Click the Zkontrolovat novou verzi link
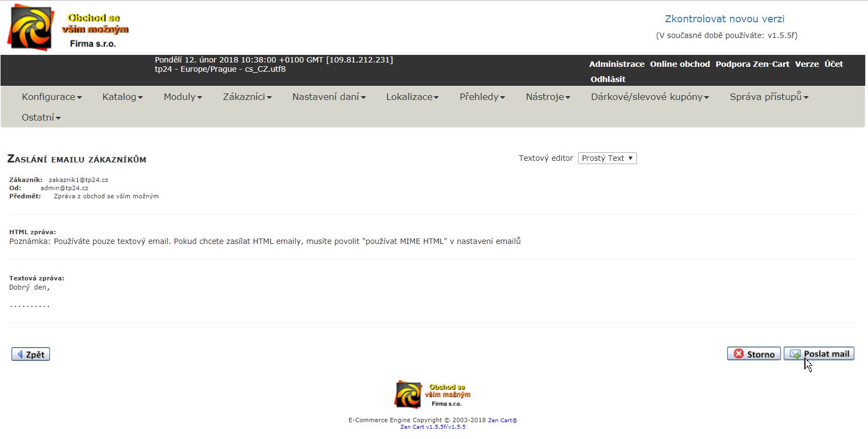This screenshot has width=868, height=439. click(x=724, y=19)
